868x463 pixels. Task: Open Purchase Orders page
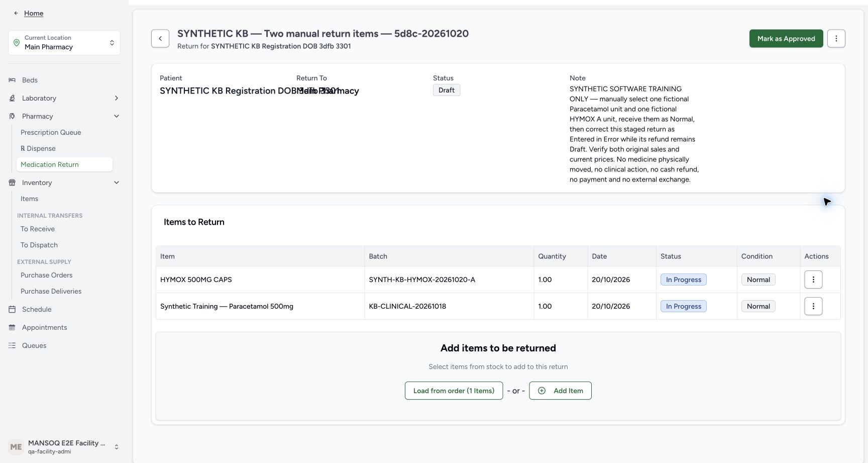tap(47, 275)
